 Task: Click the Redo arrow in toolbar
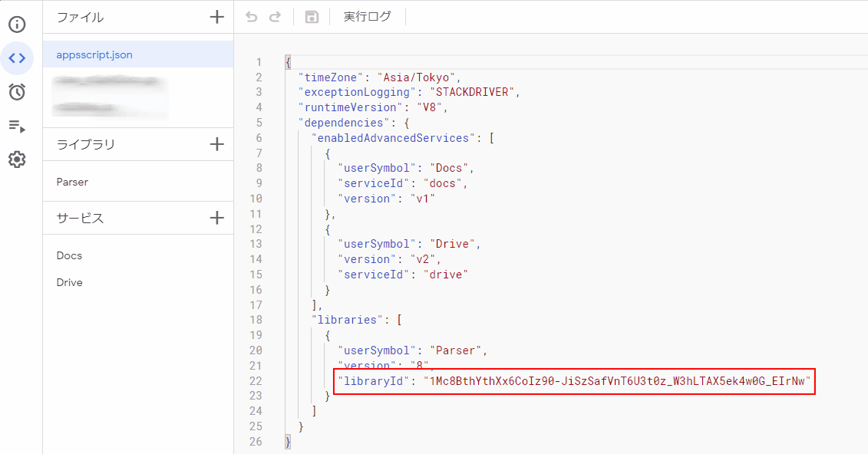click(275, 17)
